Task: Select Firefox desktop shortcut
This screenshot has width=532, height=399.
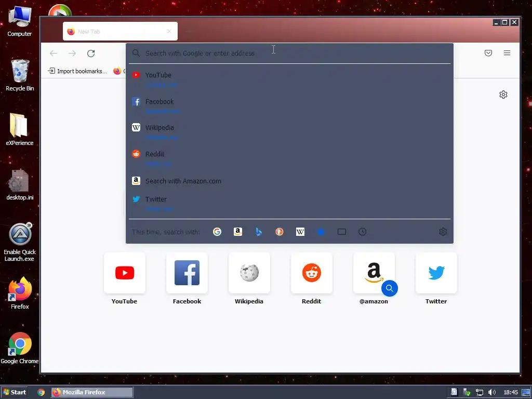Action: tap(20, 293)
